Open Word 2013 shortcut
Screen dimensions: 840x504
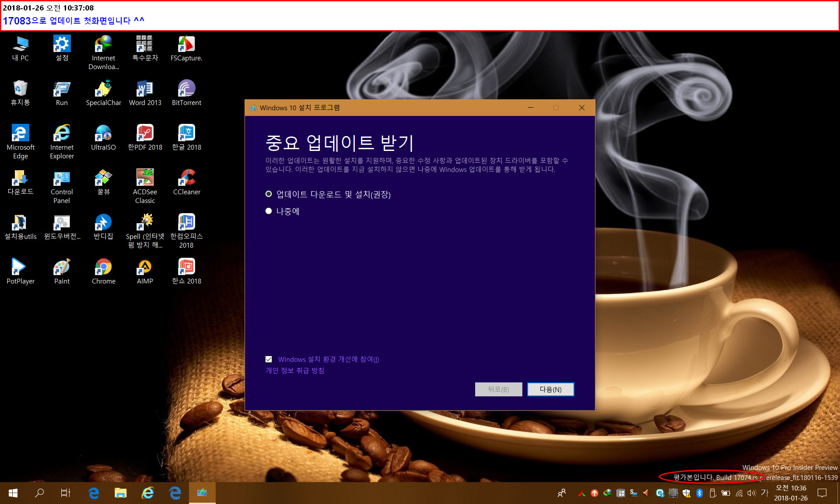tap(145, 93)
